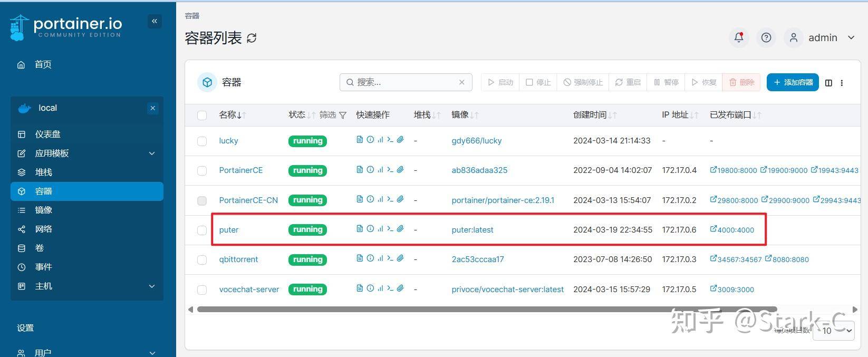Check the qbittorrent container checkbox
Image resolution: width=868 pixels, height=357 pixels.
[x=202, y=259]
